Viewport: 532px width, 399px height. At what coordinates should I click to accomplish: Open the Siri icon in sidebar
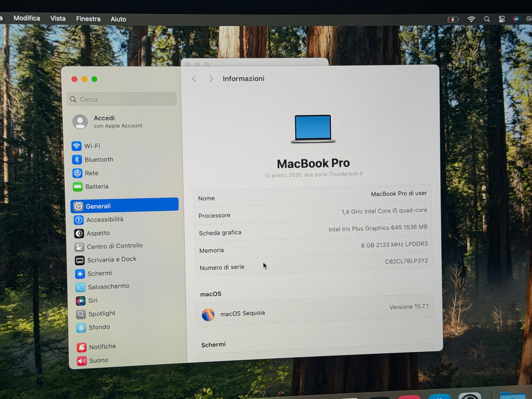pyautogui.click(x=81, y=301)
